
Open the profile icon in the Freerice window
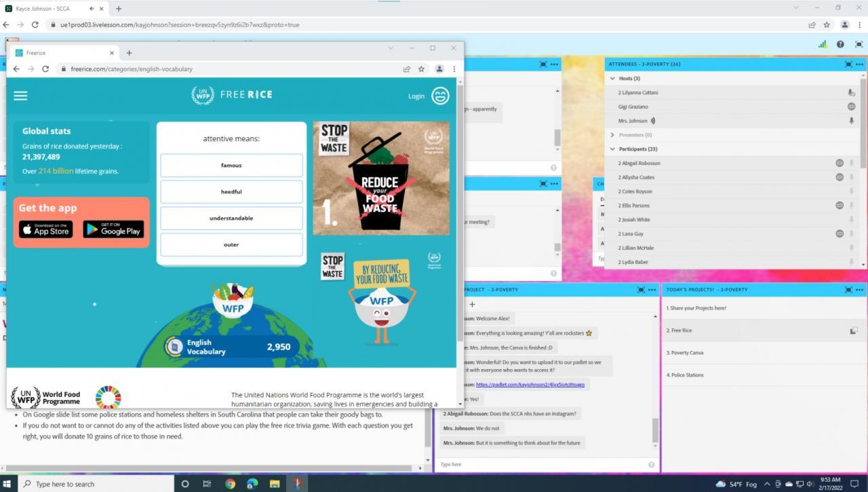(439, 69)
